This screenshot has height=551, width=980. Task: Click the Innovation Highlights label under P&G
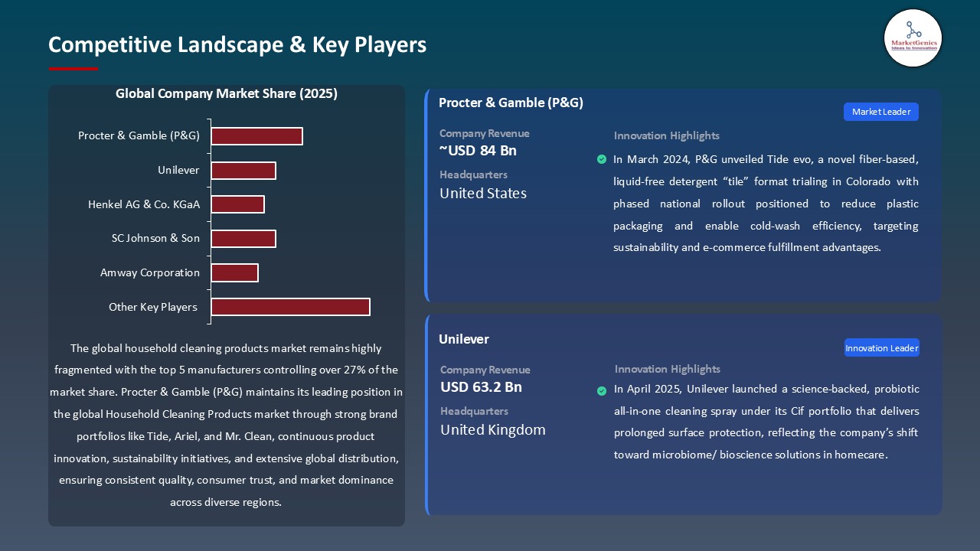(x=666, y=135)
